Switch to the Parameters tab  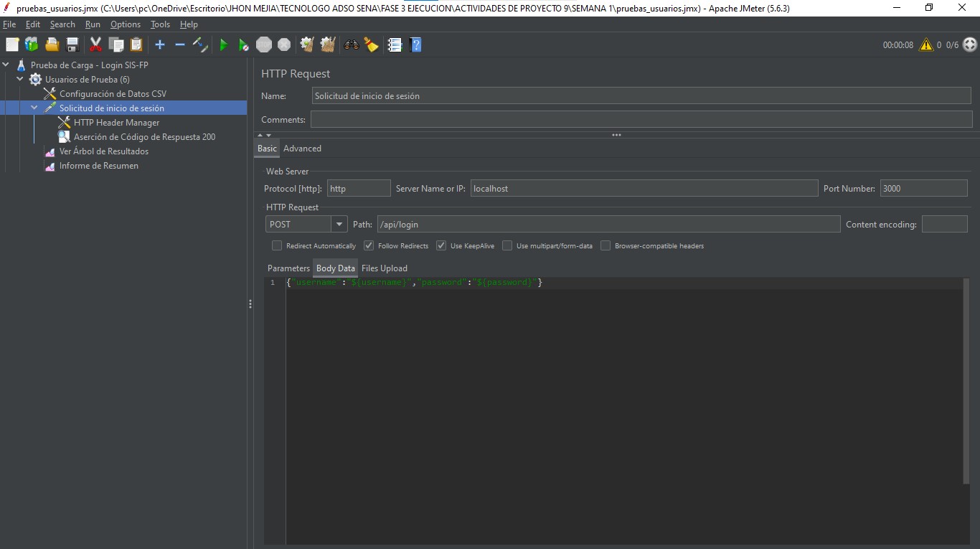coord(288,268)
